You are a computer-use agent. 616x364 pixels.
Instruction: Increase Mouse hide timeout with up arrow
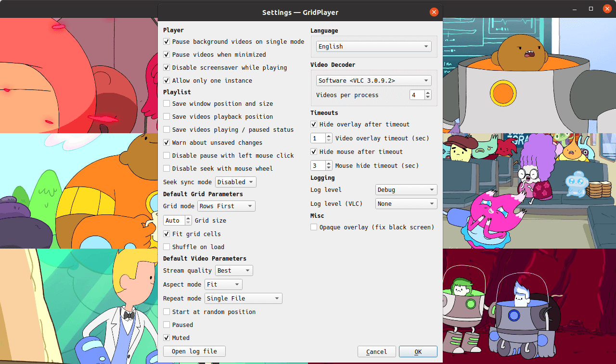click(329, 163)
